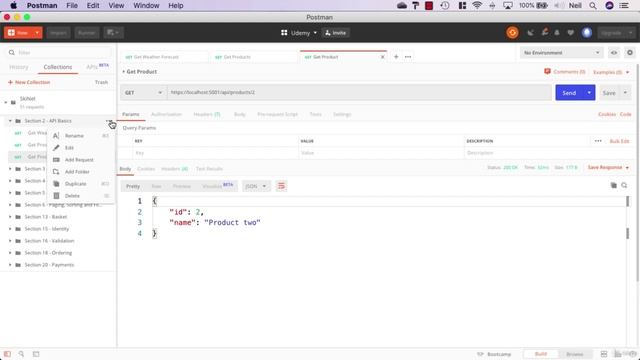This screenshot has width=640, height=360.
Task: Open environment quick look eye icon
Action: [613, 53]
